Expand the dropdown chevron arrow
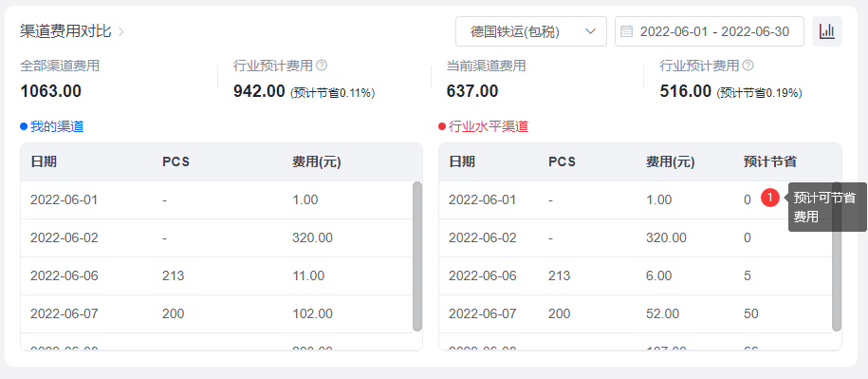Screen dimensions: 868x379 click(591, 31)
